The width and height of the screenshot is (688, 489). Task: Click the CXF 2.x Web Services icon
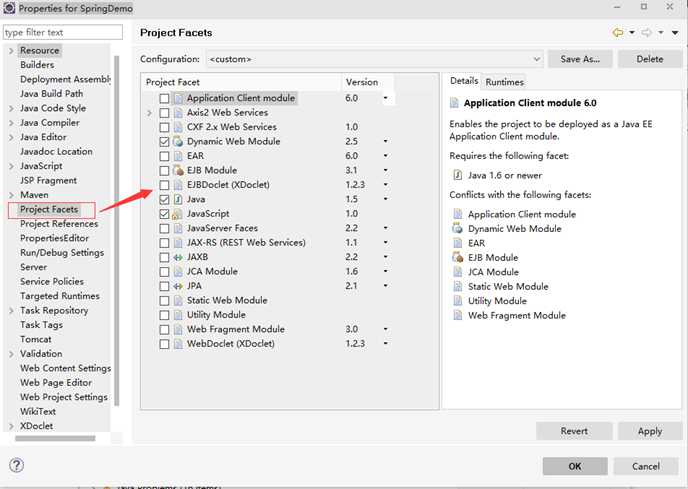178,127
